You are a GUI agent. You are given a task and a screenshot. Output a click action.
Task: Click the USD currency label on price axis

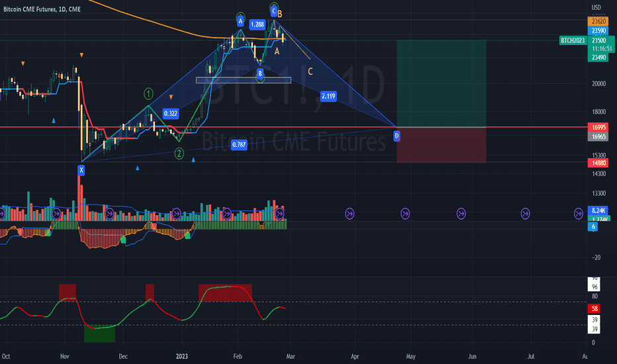coord(596,7)
